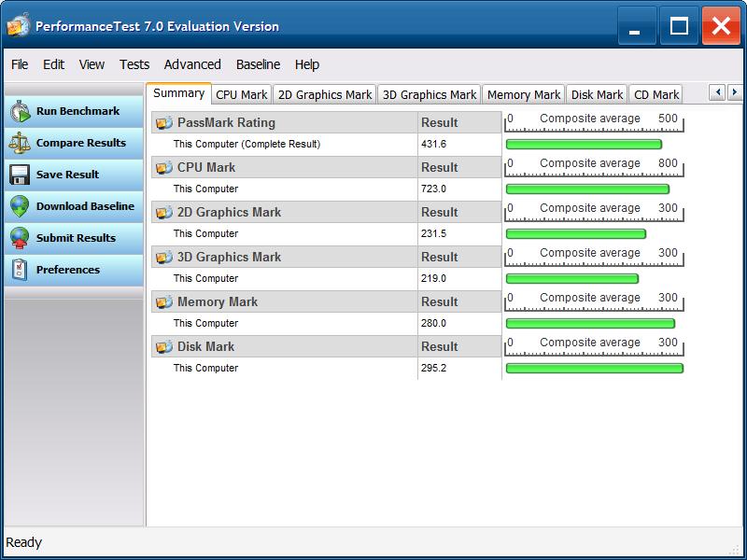Click the 3D Graphics result value 219.0
The height and width of the screenshot is (560, 747).
[x=433, y=278]
